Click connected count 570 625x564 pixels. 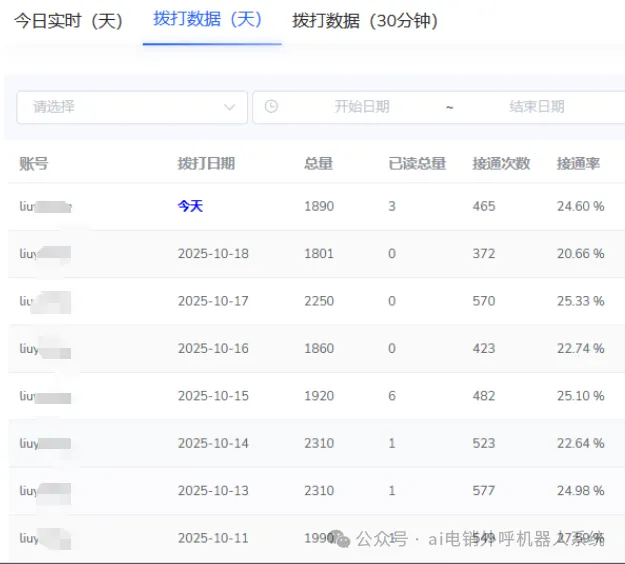pyautogui.click(x=484, y=301)
